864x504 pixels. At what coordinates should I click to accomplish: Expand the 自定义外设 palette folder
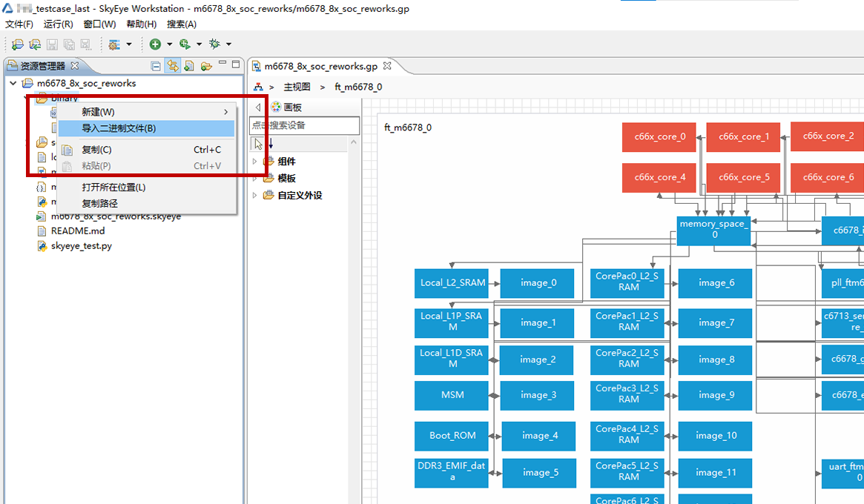(x=254, y=195)
